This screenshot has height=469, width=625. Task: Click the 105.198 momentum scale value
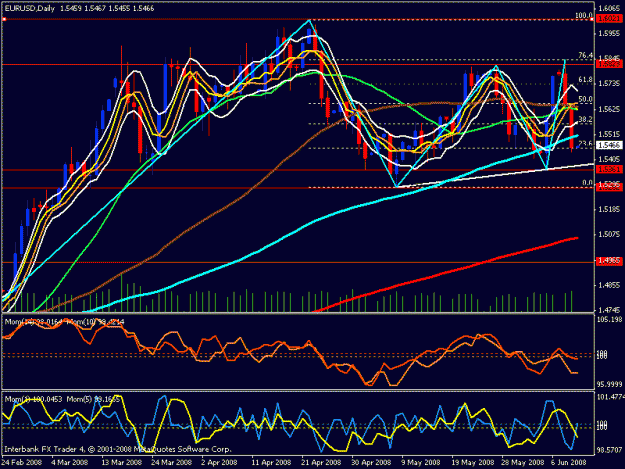tap(609, 319)
